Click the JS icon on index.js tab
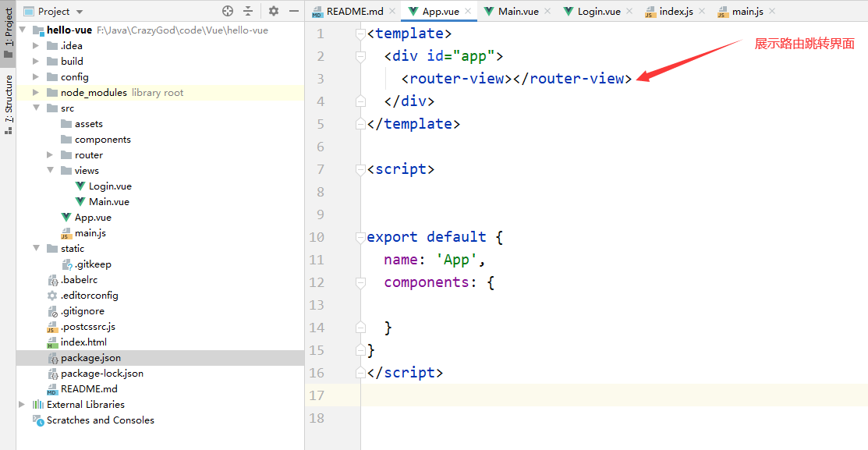The image size is (868, 450). pos(650,12)
